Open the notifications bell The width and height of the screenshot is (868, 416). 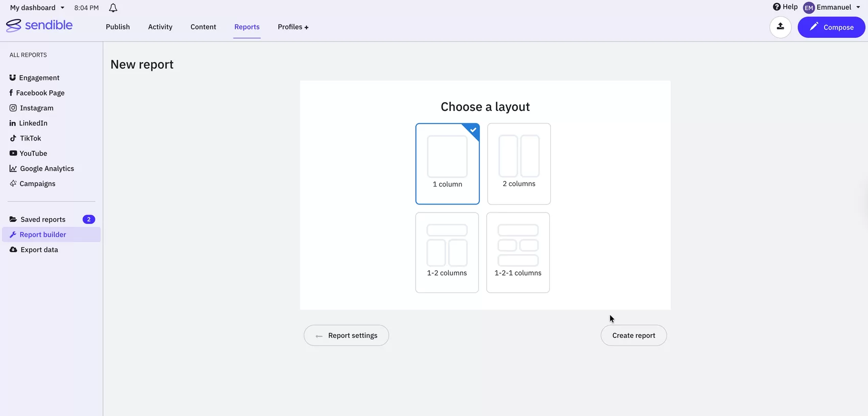pos(113,8)
